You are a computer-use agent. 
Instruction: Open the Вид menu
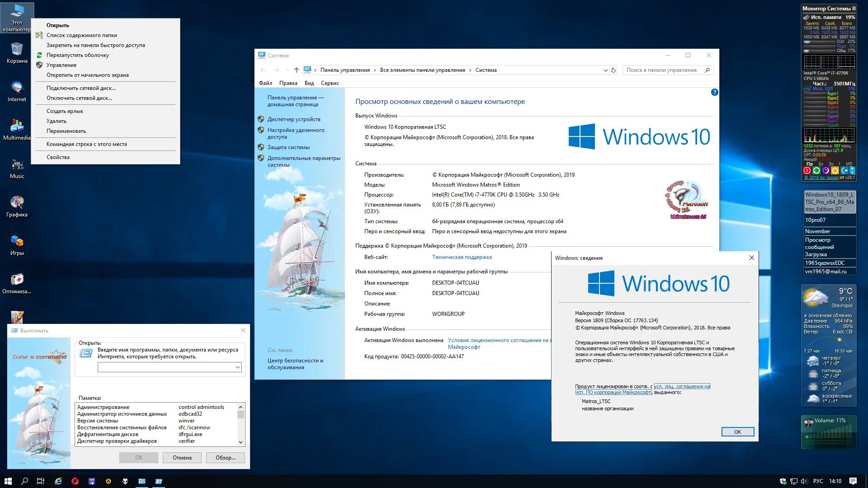click(x=309, y=83)
